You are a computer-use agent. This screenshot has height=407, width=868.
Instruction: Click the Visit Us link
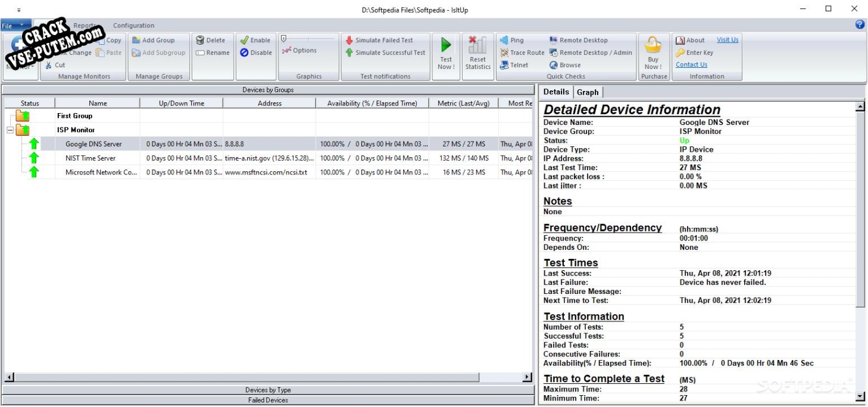tap(728, 40)
